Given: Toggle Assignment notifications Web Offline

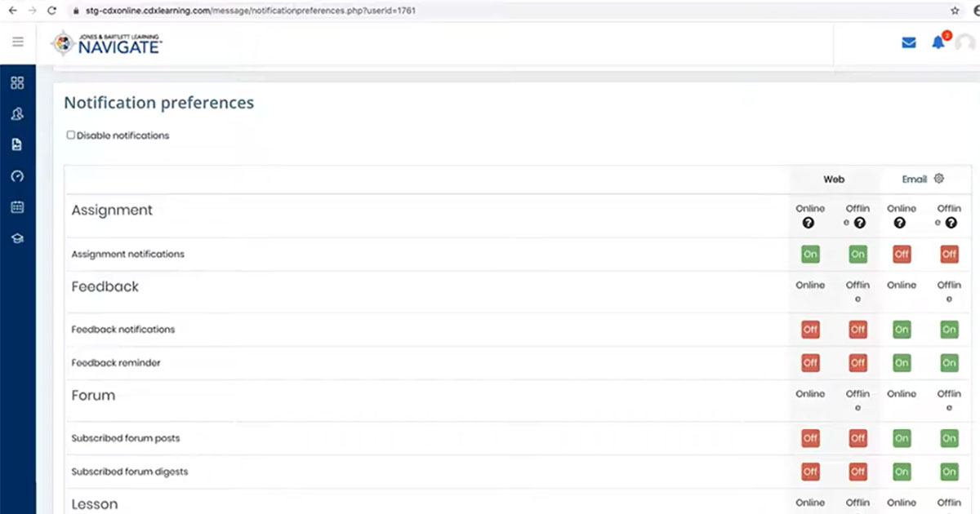Looking at the screenshot, I should click(857, 255).
